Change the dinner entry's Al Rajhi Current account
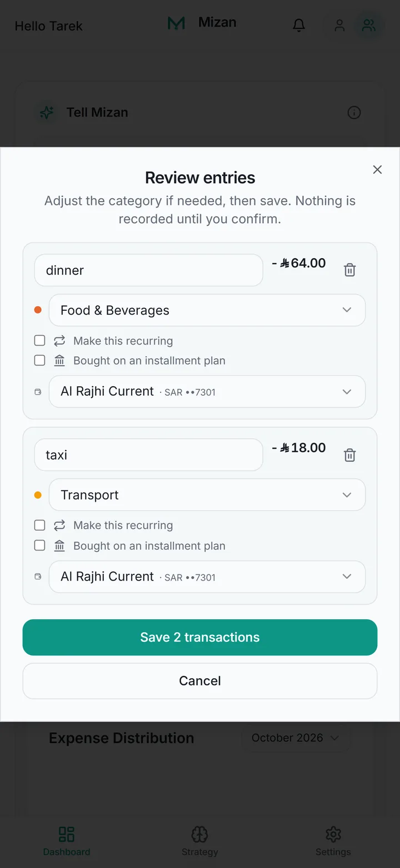This screenshot has height=868, width=400. [207, 392]
